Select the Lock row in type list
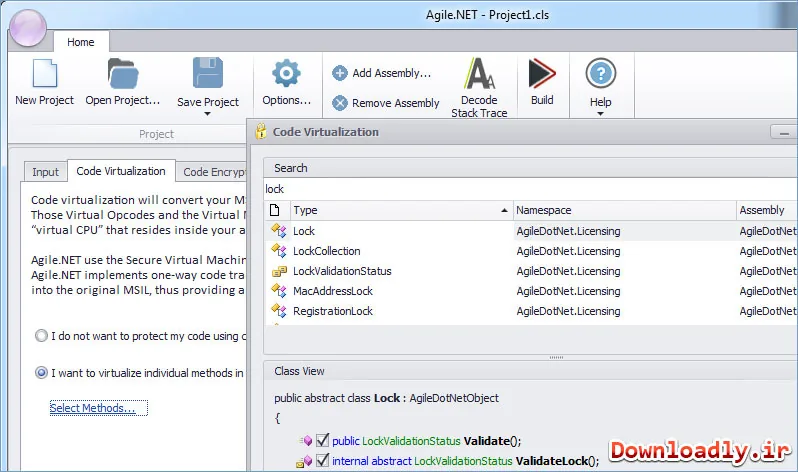798x472 pixels. (532, 231)
